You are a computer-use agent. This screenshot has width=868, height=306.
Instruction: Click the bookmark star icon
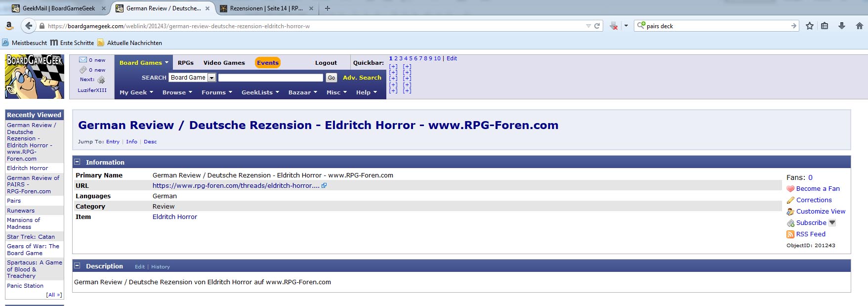tap(810, 26)
